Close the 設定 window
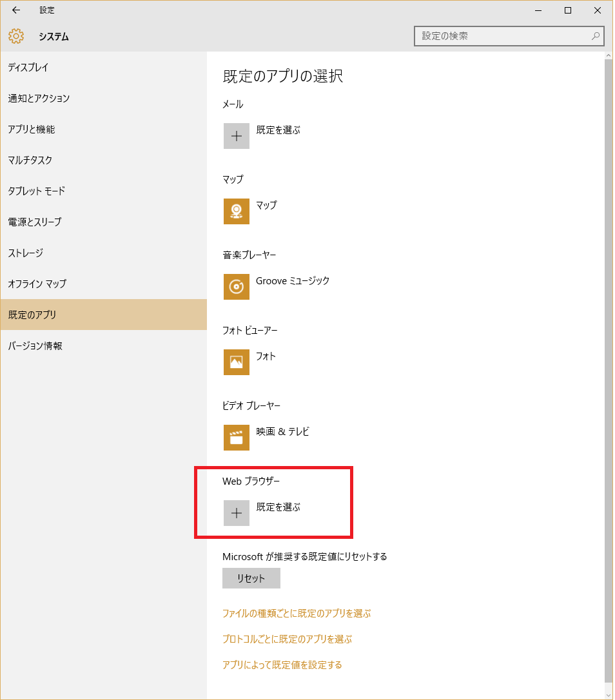615x700 pixels. click(597, 10)
